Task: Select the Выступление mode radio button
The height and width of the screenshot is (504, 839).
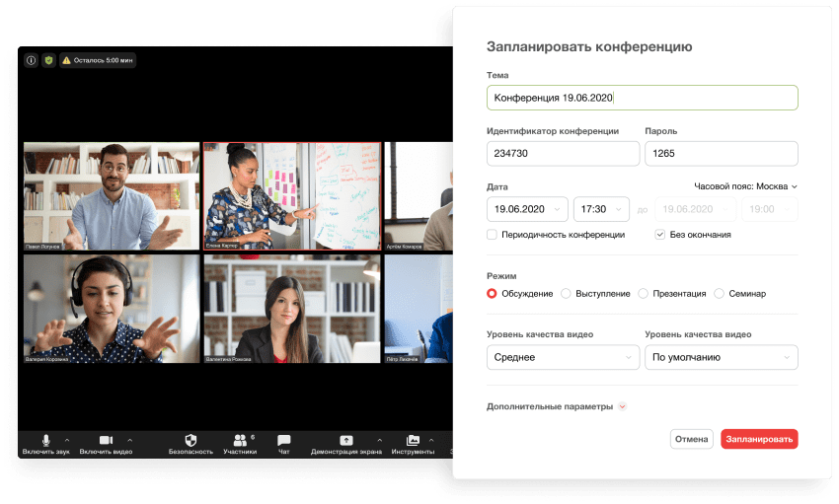Action: click(566, 293)
